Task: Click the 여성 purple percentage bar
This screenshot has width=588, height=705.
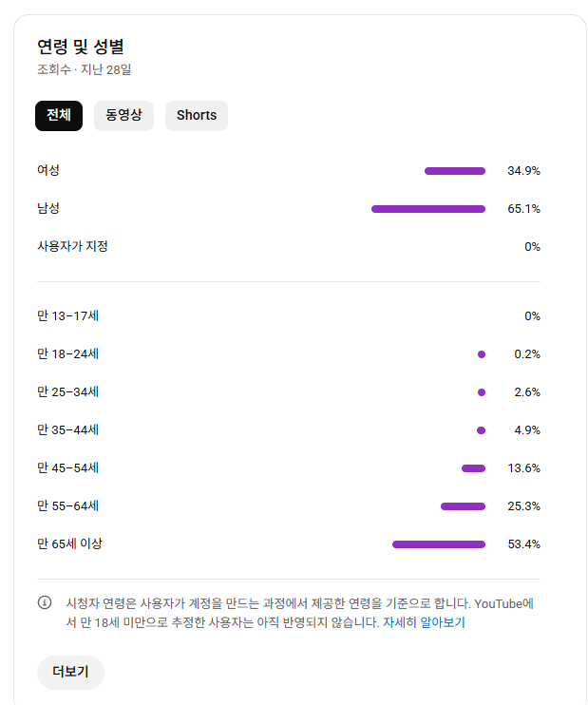Action: pyautogui.click(x=455, y=171)
